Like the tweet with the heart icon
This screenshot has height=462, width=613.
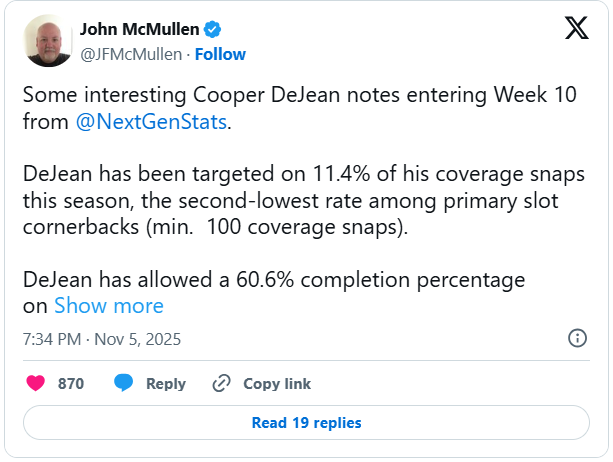35,383
